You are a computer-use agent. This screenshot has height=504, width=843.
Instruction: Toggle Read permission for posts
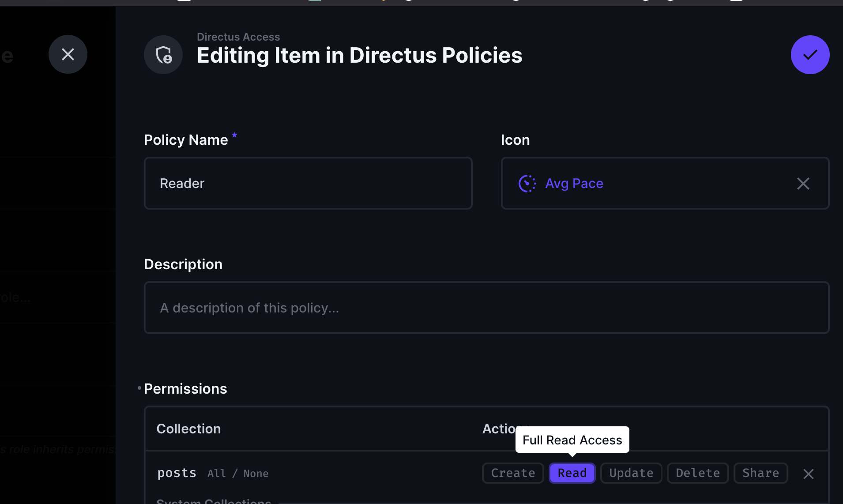coord(572,473)
